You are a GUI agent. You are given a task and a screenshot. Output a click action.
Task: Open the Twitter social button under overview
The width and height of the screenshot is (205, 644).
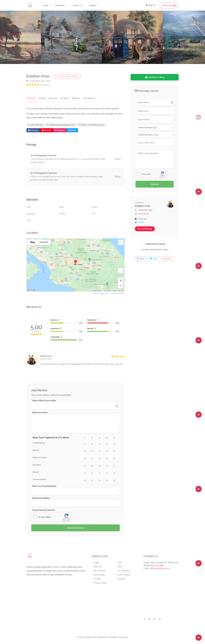pos(72,130)
